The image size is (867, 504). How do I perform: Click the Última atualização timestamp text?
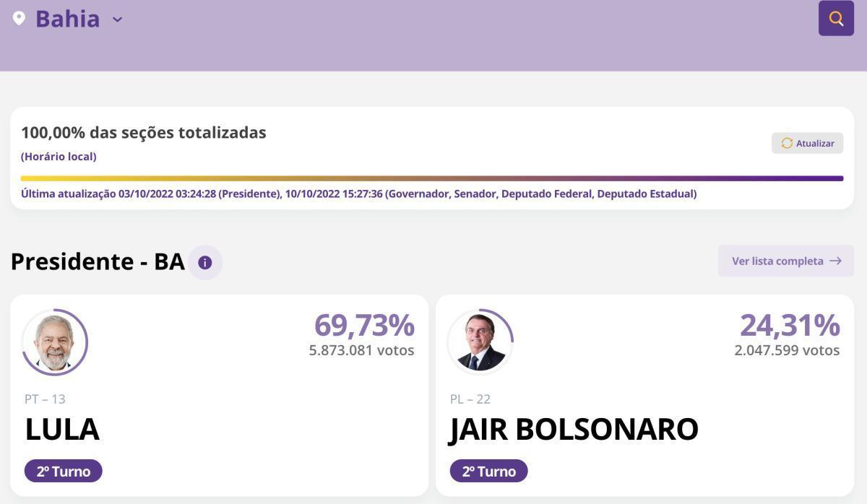point(359,194)
